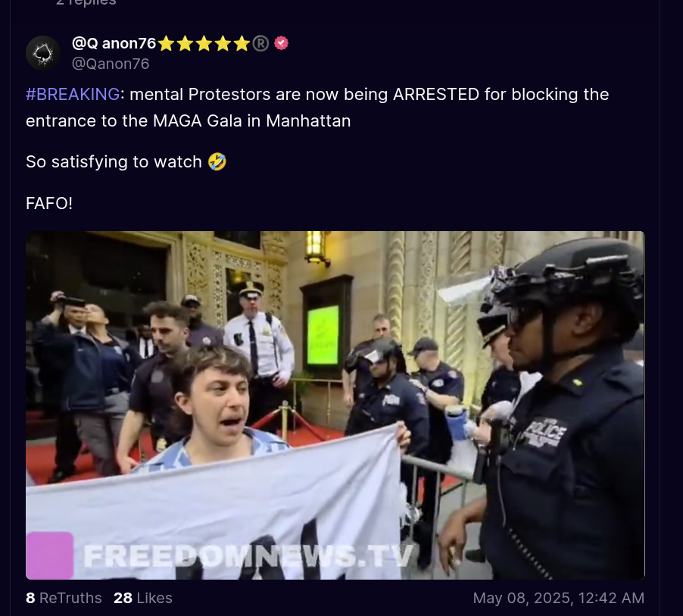Click the 'MAGA Gala in Manhattan' text
This screenshot has width=683, height=616.
point(251,120)
